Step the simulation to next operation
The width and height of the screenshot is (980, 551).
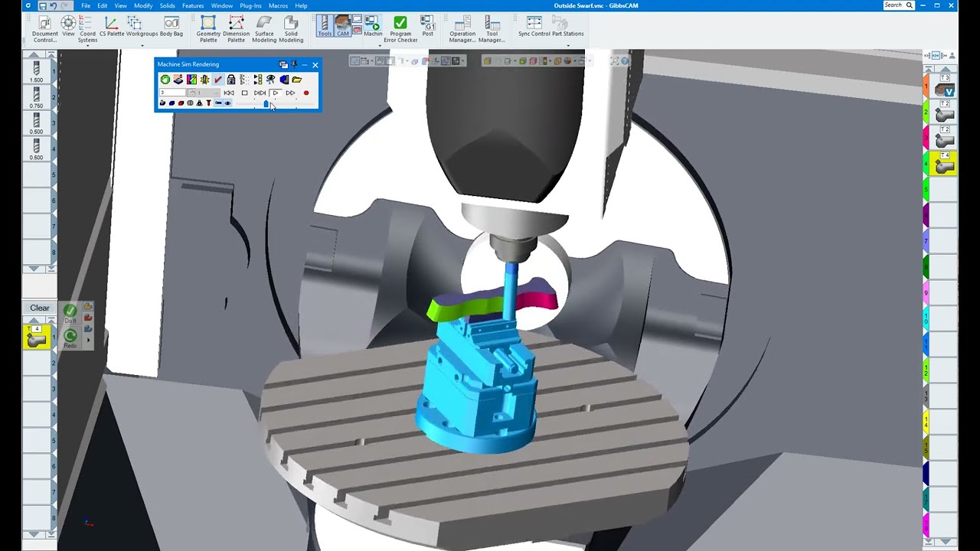(260, 93)
